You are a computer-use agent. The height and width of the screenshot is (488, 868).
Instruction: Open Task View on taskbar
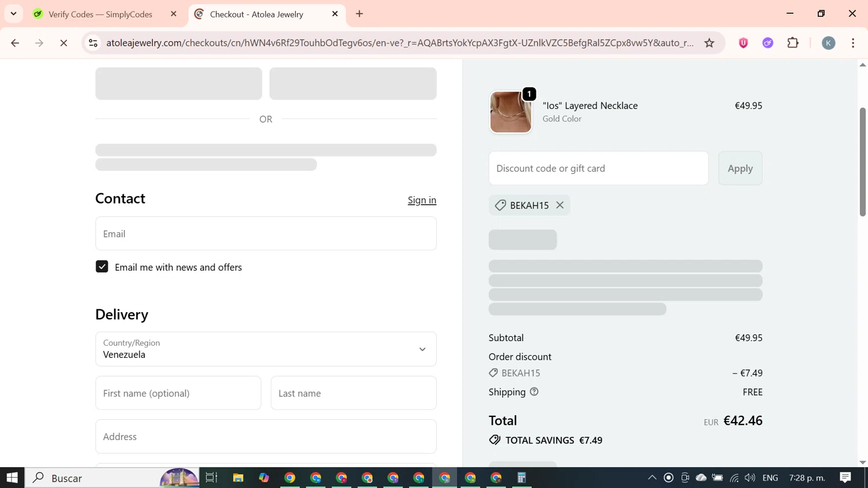point(212,478)
